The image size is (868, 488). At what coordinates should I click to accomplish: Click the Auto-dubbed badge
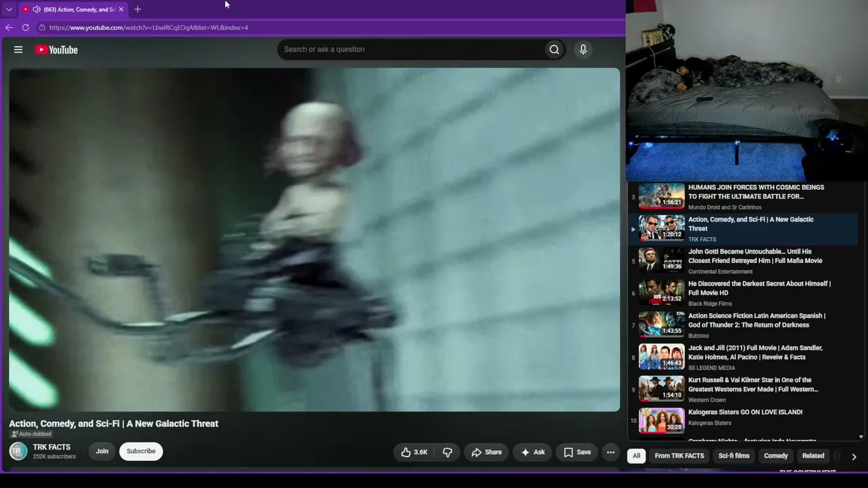[31, 434]
